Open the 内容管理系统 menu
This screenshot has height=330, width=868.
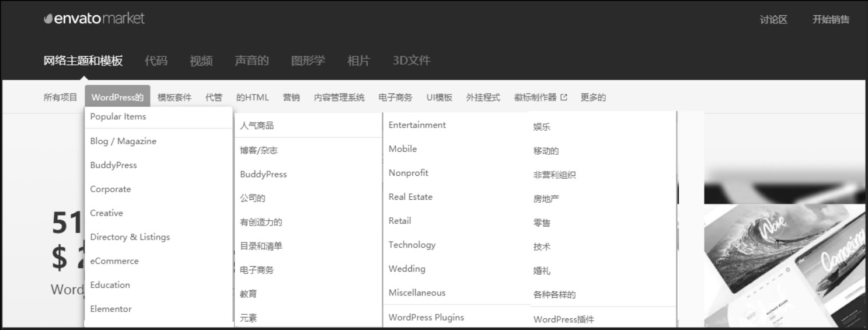pos(339,98)
